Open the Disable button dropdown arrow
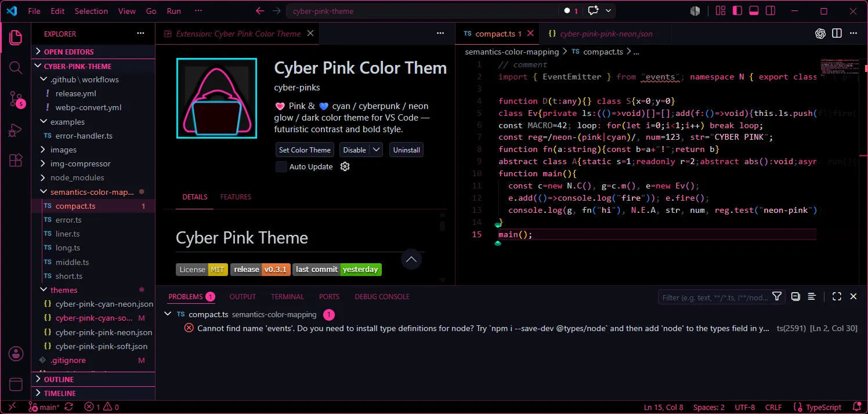 click(x=377, y=150)
